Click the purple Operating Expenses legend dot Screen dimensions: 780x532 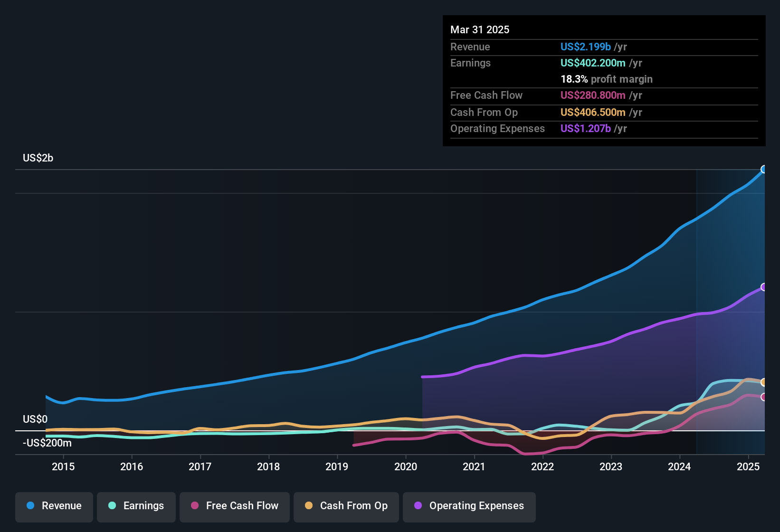(x=418, y=505)
